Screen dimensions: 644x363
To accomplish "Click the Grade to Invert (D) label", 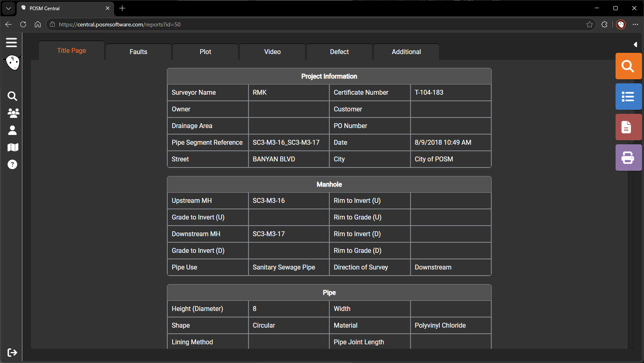I will pyautogui.click(x=198, y=251).
